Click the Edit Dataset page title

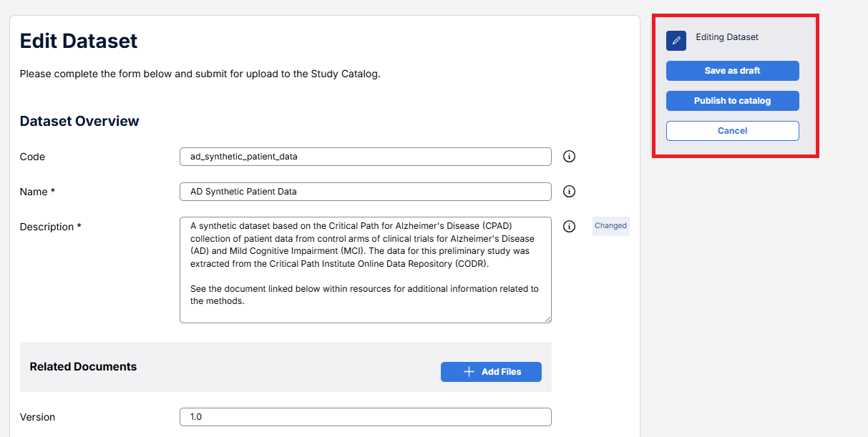pos(79,41)
